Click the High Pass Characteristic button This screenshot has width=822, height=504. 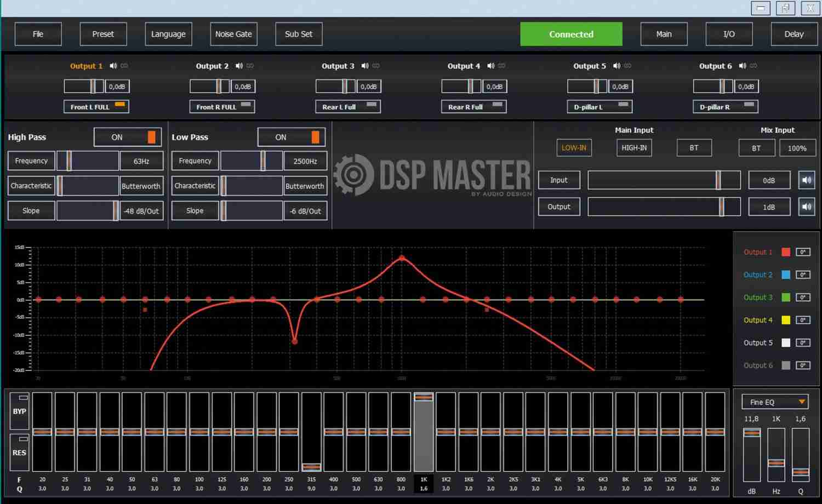point(31,186)
